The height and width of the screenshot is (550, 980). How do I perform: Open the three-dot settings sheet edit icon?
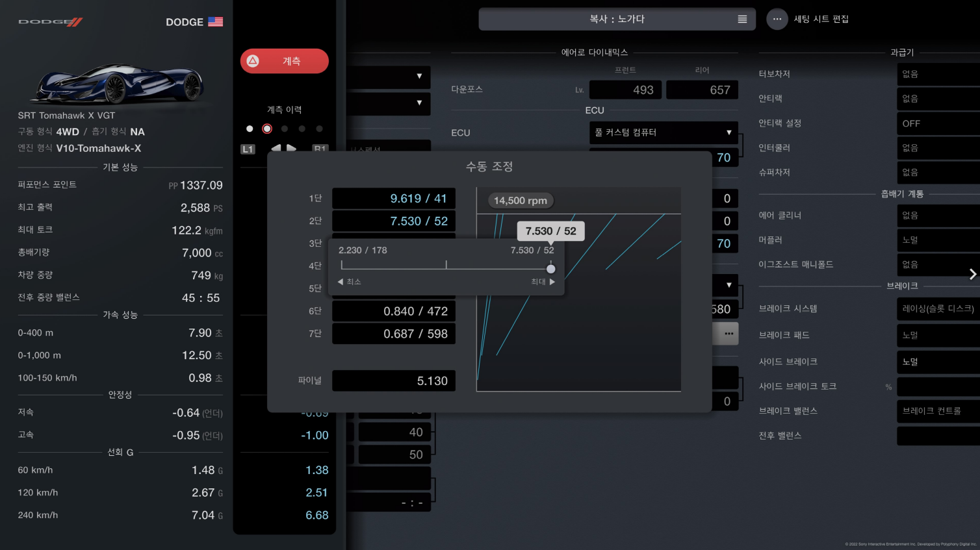click(x=777, y=19)
